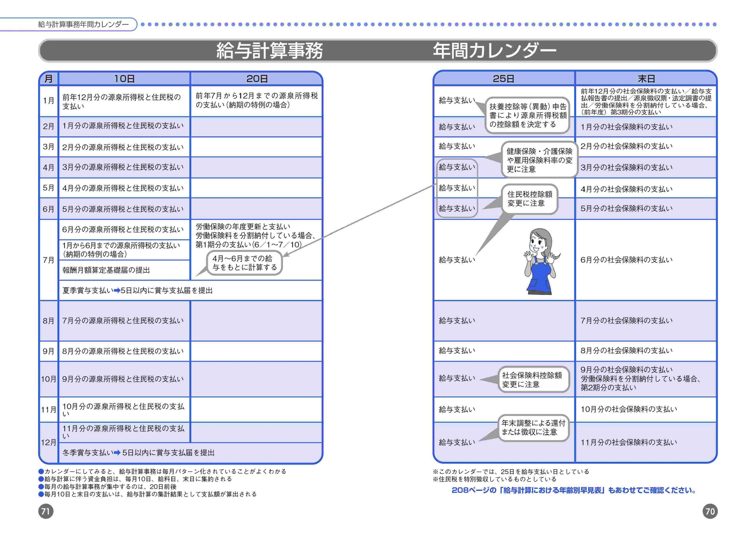Click the page number 71 badge
Image resolution: width=756 pixels, height=535 pixels.
tap(46, 511)
